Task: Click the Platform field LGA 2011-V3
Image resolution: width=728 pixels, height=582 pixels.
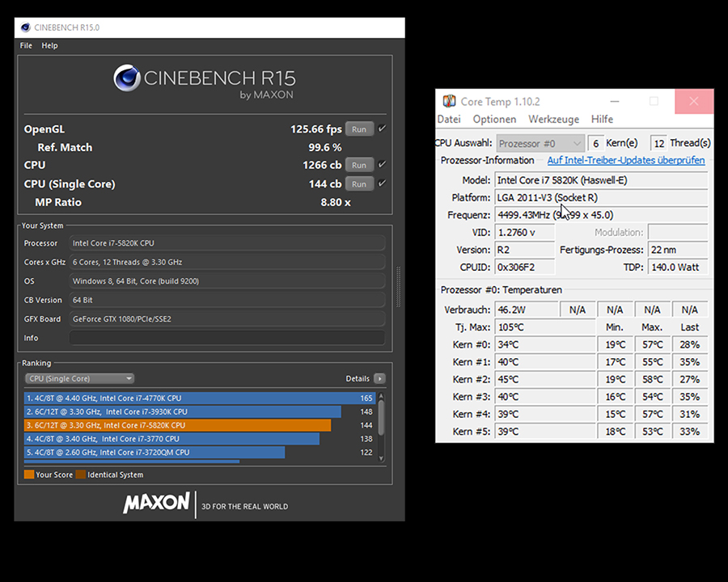Action: click(601, 198)
